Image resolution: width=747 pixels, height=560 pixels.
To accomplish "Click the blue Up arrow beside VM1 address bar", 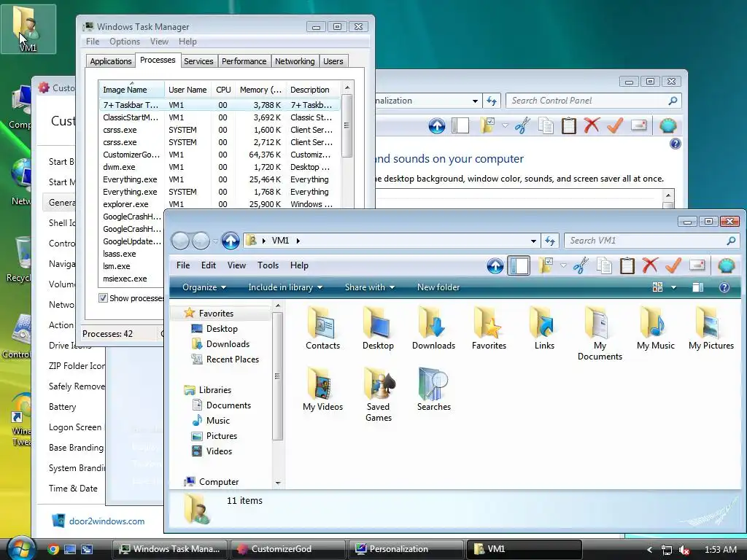I will click(x=231, y=241).
